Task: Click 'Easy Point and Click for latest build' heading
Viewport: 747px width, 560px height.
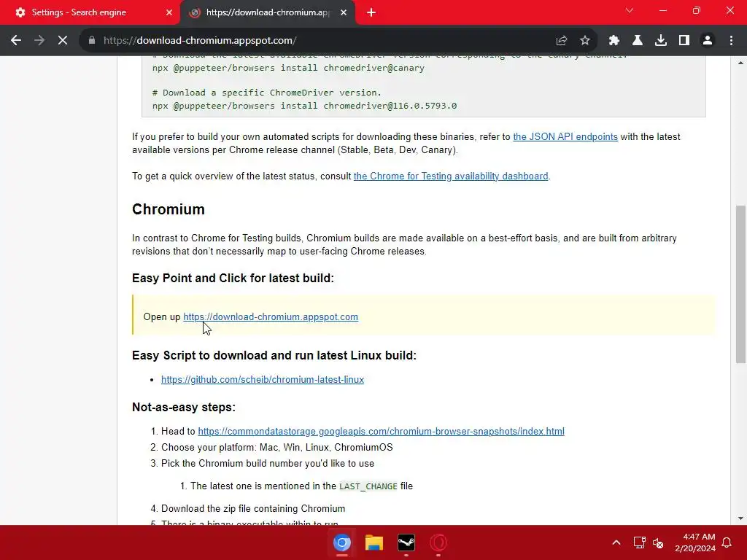Action: point(233,278)
